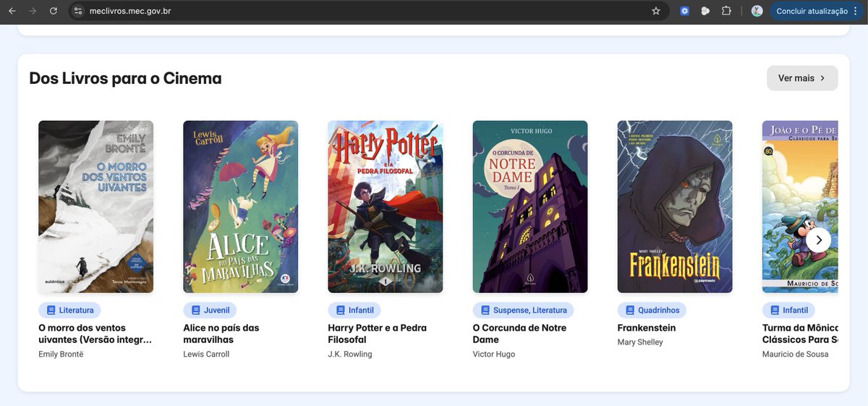Open the white blob browser extension
This screenshot has height=406, width=868.
click(705, 11)
